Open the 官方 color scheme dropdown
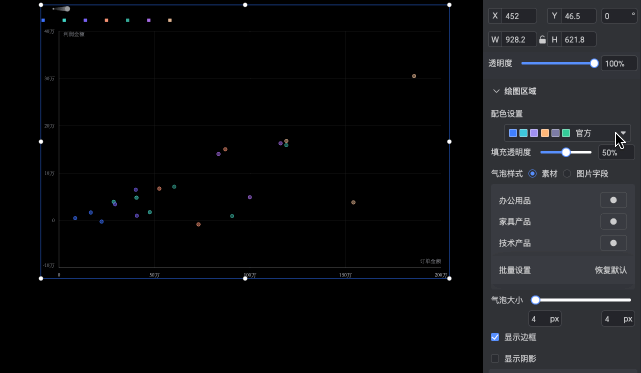 (567, 133)
